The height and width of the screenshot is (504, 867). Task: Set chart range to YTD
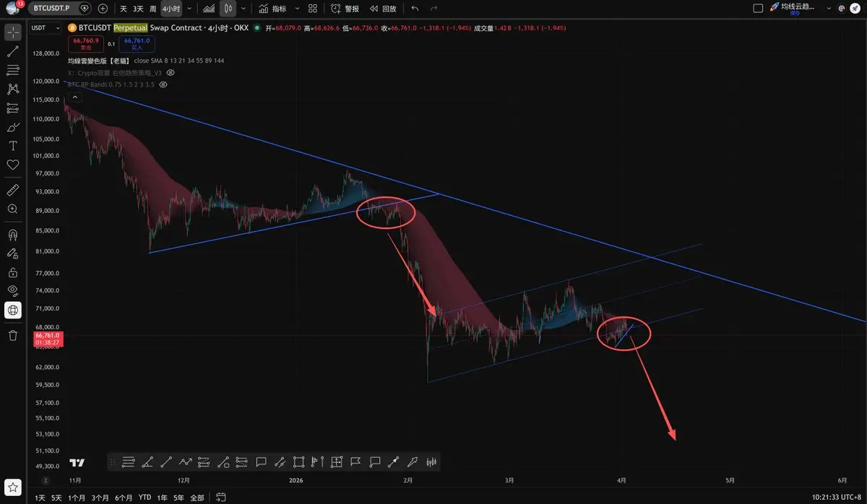(x=145, y=498)
